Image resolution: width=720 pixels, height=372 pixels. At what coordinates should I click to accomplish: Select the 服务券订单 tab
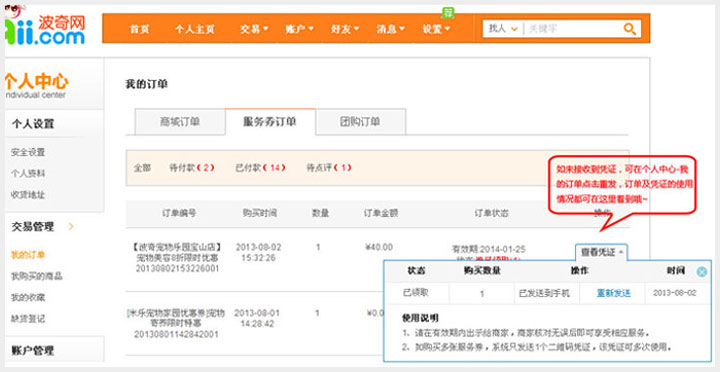click(270, 122)
